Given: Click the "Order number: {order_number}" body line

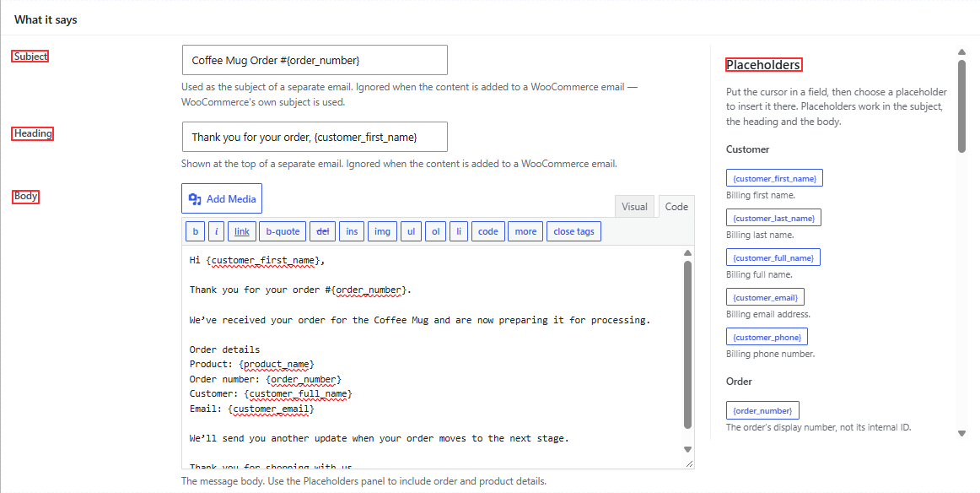Looking at the screenshot, I should pos(266,379).
